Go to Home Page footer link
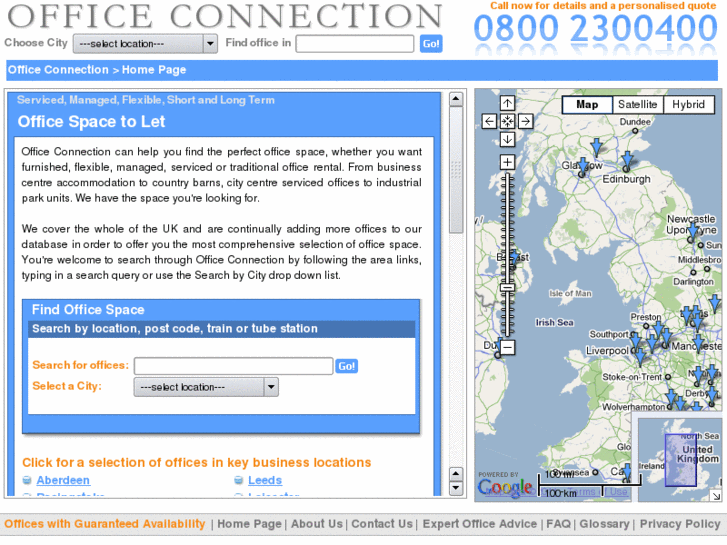727x545 pixels. [x=249, y=524]
